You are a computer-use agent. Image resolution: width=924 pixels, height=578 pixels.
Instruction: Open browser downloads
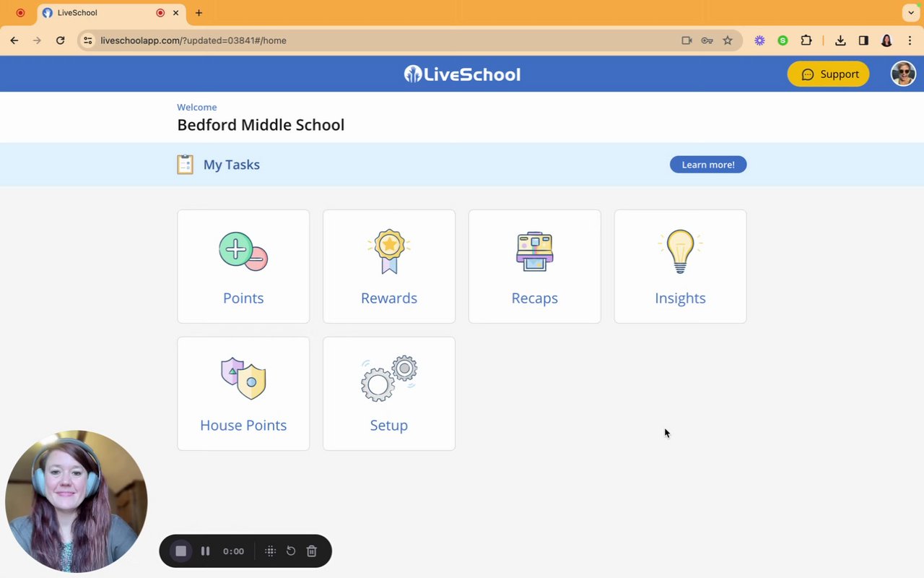(840, 40)
